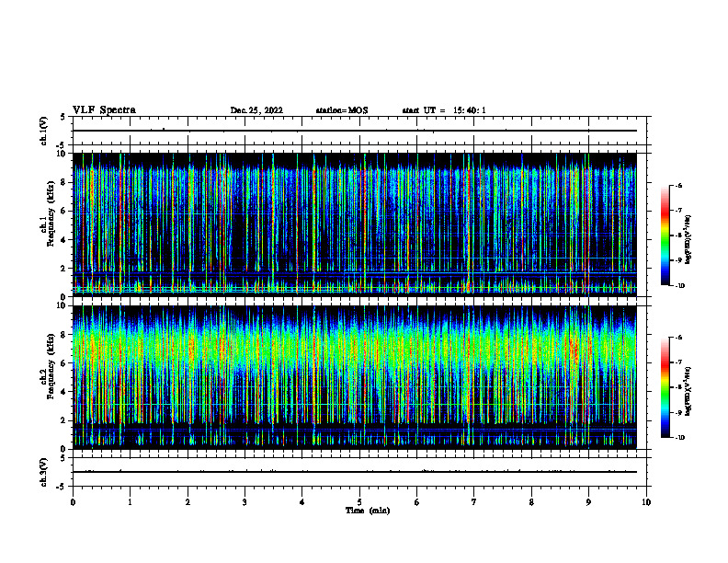Click the 'VLF Spectra' title text

[x=104, y=110]
